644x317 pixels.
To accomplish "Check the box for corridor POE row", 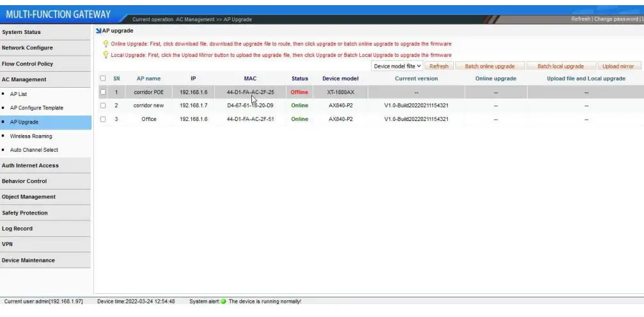I will tap(103, 92).
